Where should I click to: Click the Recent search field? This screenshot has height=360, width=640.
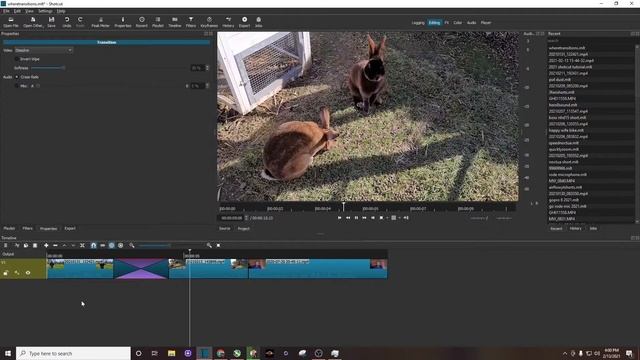tap(590, 41)
